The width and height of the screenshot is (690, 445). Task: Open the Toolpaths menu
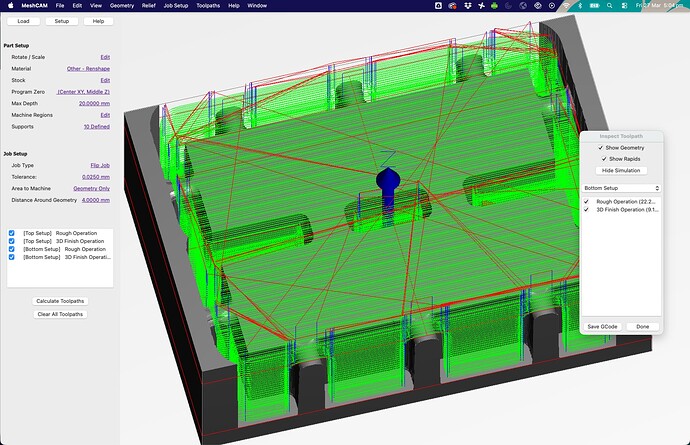click(x=208, y=6)
